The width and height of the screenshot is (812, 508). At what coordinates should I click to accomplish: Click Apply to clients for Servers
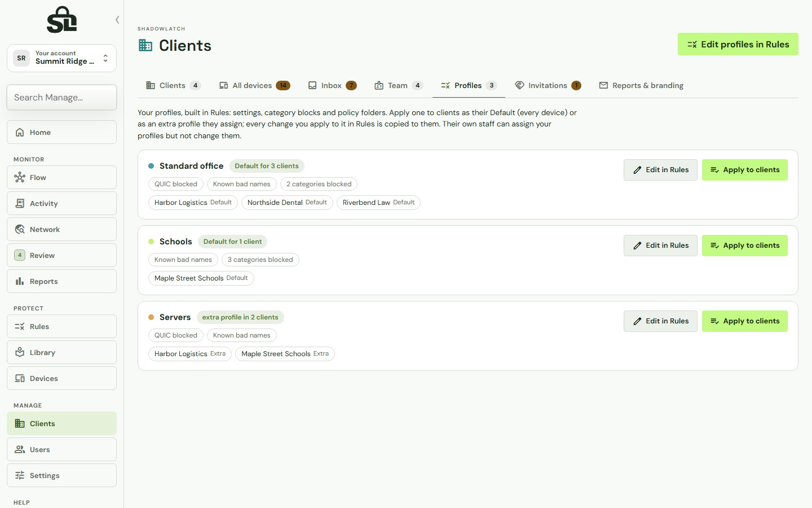[744, 321]
